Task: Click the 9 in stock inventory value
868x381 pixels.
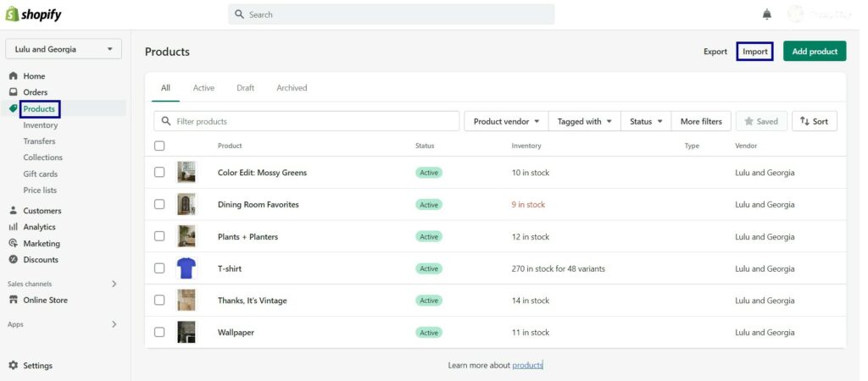Action: tap(528, 205)
